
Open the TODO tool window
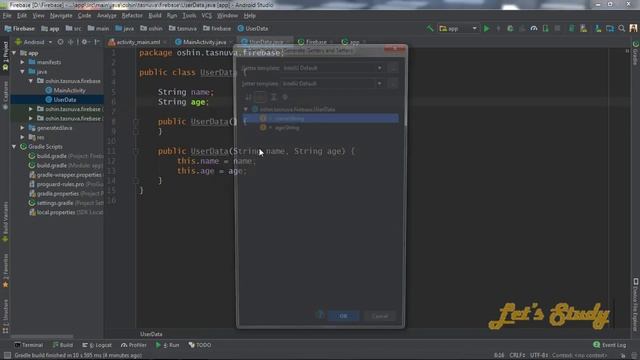(x=200, y=345)
